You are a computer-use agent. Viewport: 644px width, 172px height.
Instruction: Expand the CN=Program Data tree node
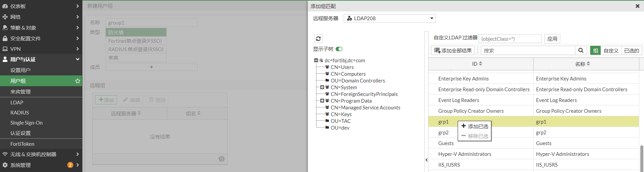pyautogui.click(x=322, y=101)
